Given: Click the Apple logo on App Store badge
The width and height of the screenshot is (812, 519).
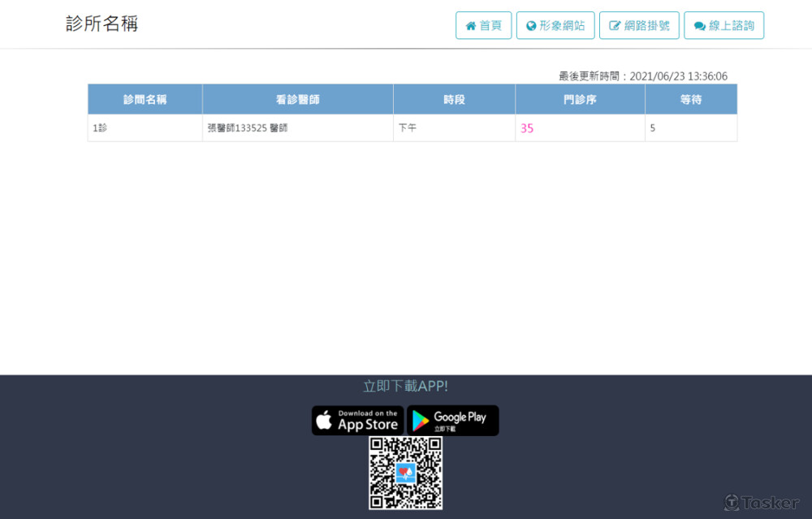Looking at the screenshot, I should (x=324, y=420).
